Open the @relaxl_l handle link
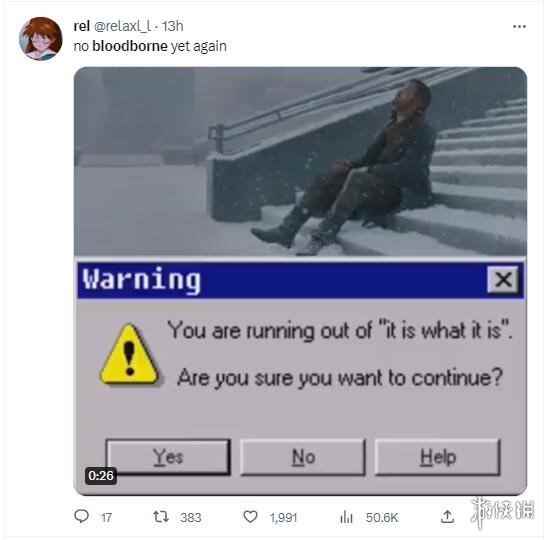This screenshot has width=549, height=540. click(123, 26)
